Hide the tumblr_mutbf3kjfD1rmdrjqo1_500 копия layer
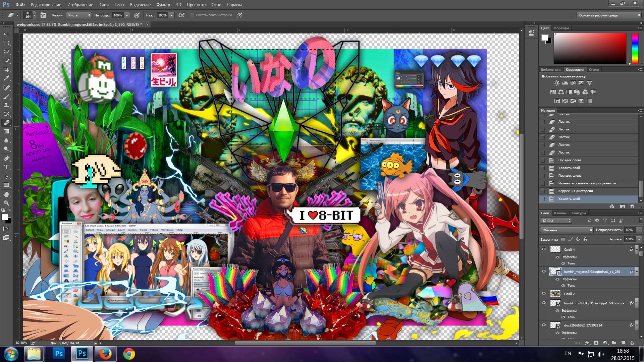Screen dimensions: 644x362 pyautogui.click(x=544, y=303)
